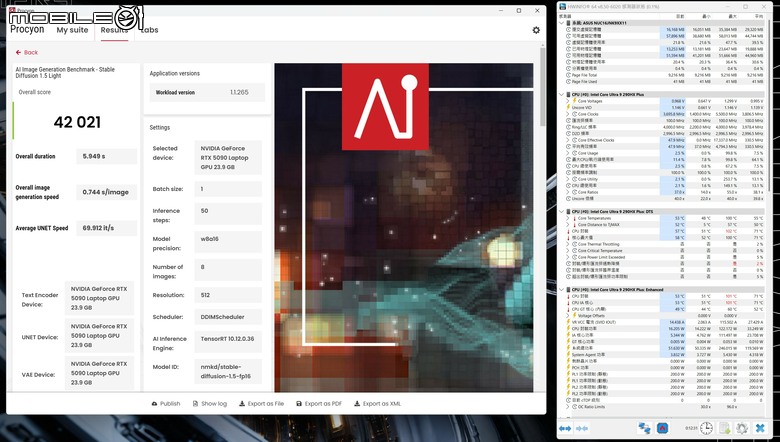Select the Page File Total row in HWiNFO
Viewport: 780px width, 442px height.
click(x=664, y=75)
